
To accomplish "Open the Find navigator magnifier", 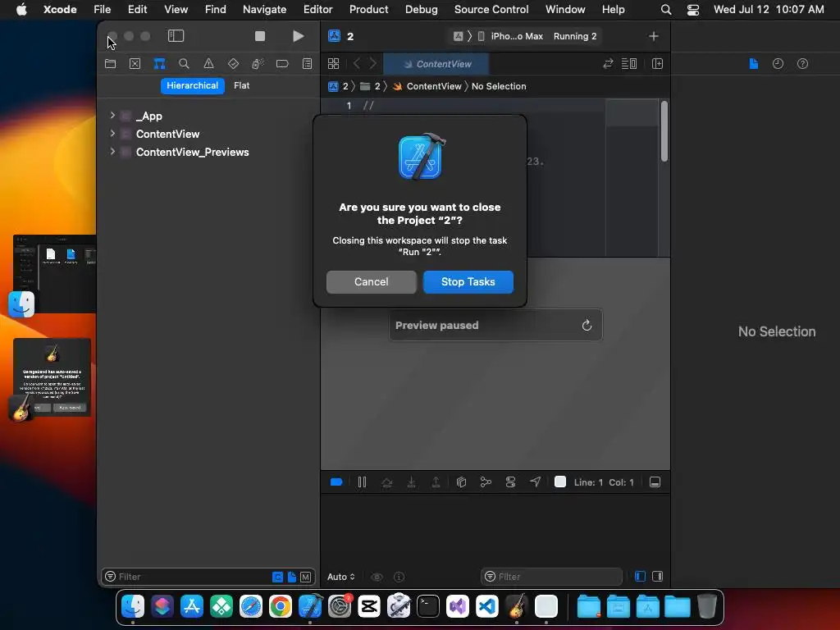I will point(184,64).
